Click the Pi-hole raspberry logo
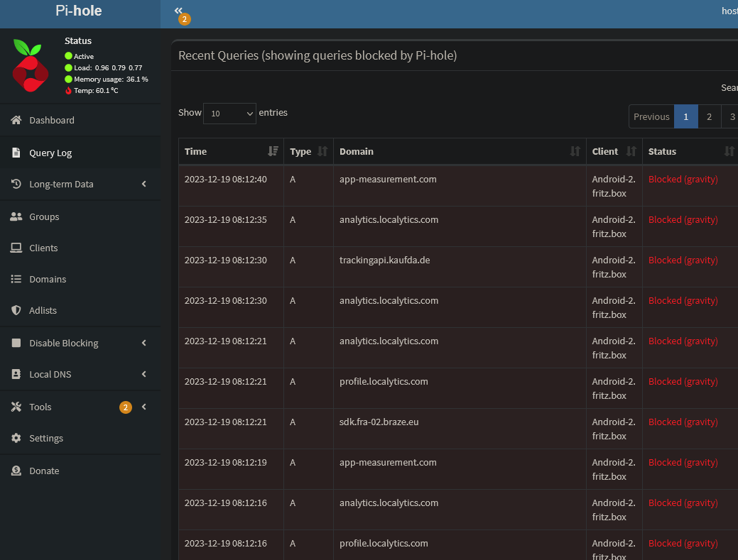Viewport: 738px width, 560px height. pos(30,66)
